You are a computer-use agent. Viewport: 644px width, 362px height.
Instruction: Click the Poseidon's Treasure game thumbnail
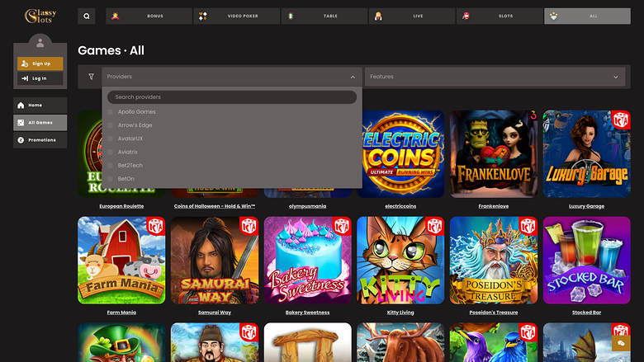tap(493, 261)
